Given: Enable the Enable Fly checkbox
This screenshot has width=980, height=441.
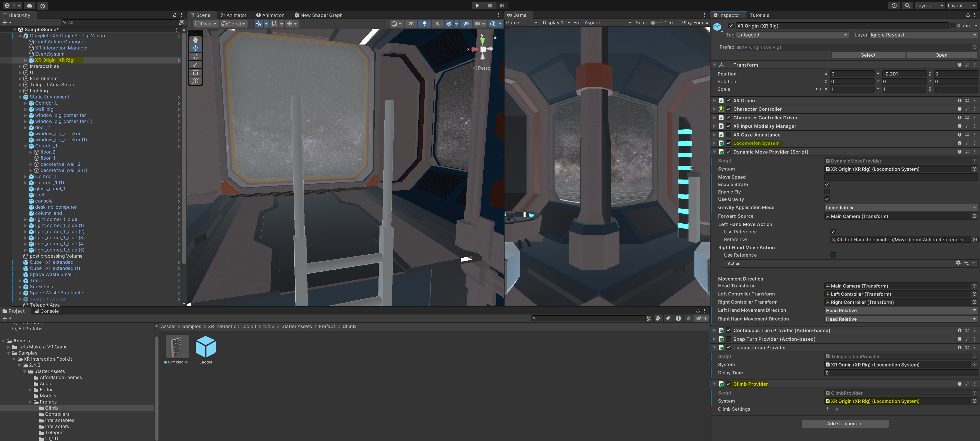Looking at the screenshot, I should [x=827, y=192].
